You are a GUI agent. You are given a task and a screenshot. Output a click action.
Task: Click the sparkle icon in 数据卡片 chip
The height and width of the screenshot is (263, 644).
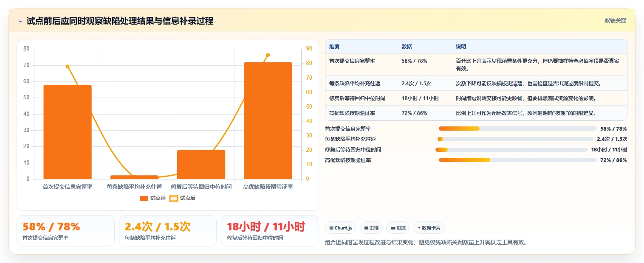[419, 228]
